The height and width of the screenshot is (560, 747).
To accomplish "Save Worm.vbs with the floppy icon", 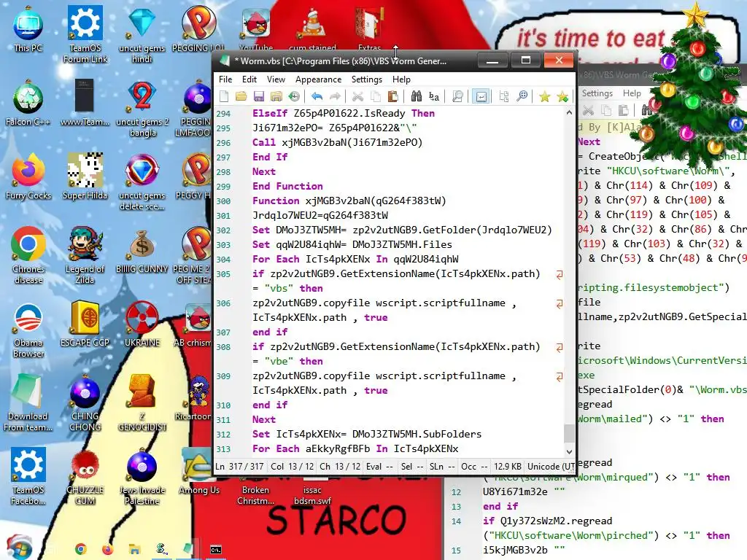I will click(x=259, y=97).
